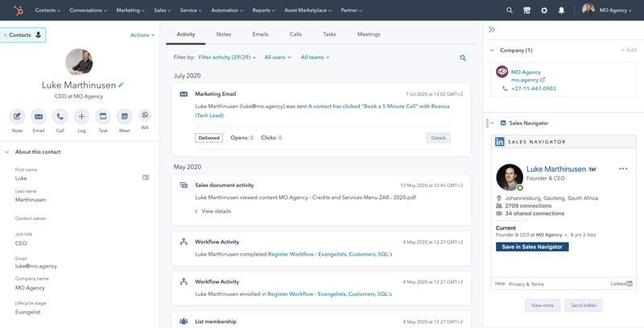Open the Conversations menu
Viewport: 644px width, 328px height.
pos(89,10)
